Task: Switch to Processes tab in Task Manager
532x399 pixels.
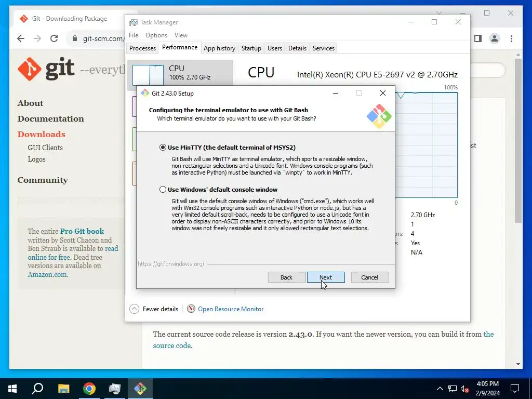Action: tap(142, 48)
